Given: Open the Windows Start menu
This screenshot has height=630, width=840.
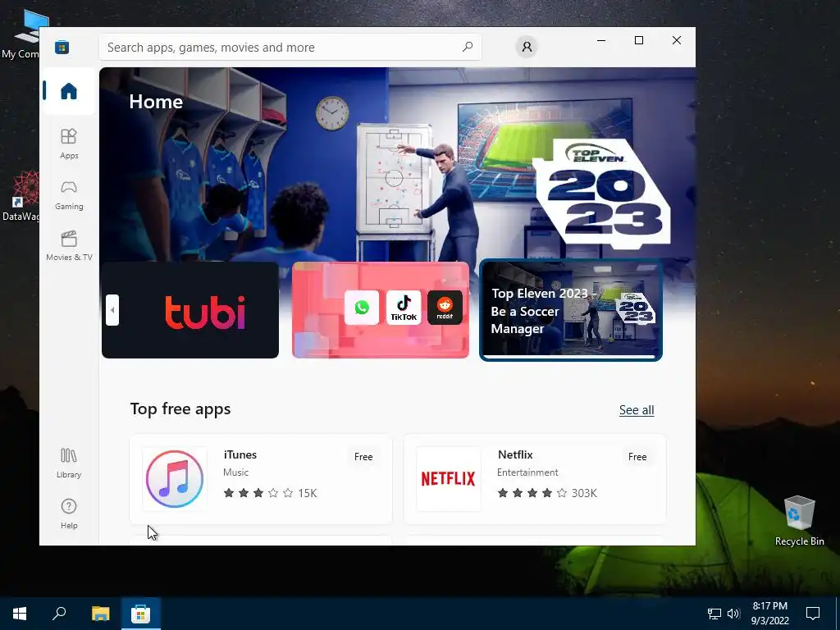Looking at the screenshot, I should point(20,614).
